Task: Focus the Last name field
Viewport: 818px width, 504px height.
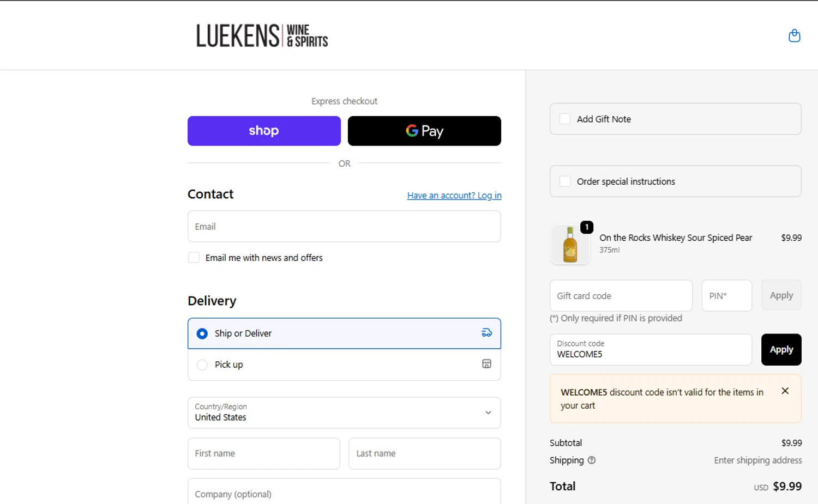Action: point(424,453)
